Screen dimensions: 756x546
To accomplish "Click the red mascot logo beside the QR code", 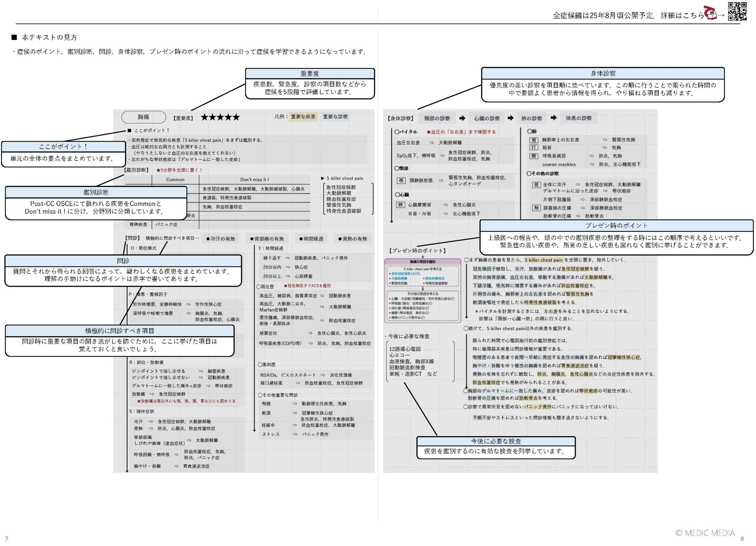I will click(710, 13).
